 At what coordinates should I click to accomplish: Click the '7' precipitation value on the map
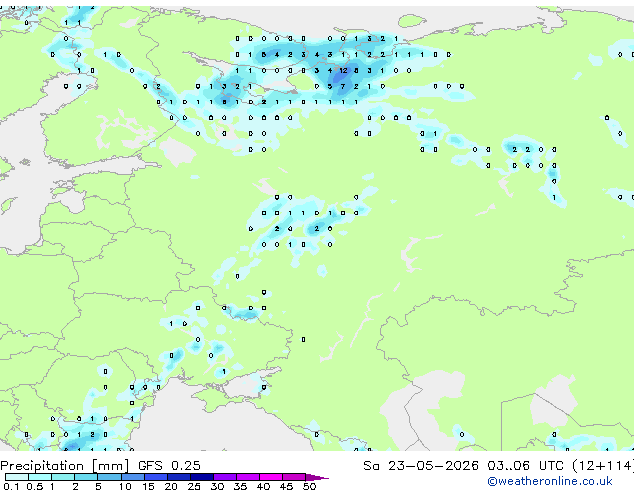(x=343, y=86)
